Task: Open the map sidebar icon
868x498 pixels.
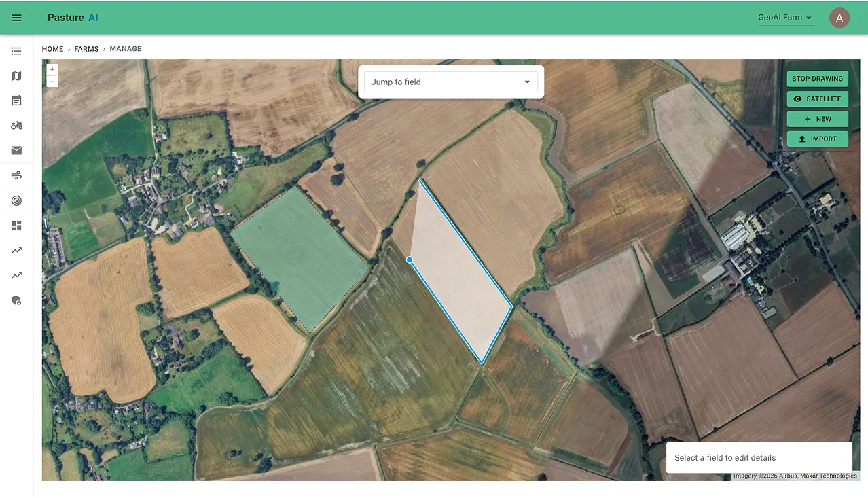Action: coord(16,76)
